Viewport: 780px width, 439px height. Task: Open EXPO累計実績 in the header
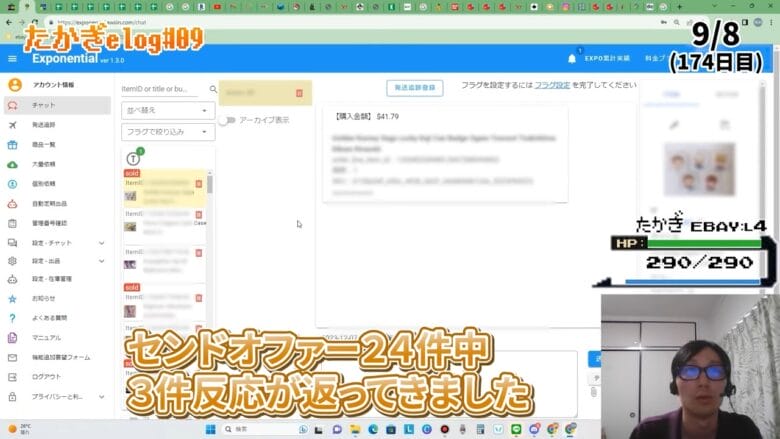point(607,59)
